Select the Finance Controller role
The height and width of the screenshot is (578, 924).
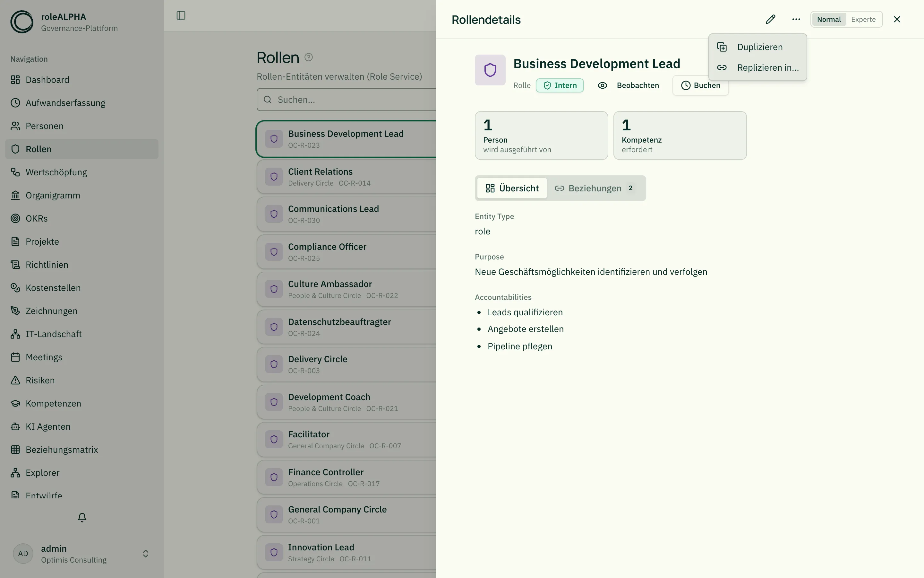[347, 477]
